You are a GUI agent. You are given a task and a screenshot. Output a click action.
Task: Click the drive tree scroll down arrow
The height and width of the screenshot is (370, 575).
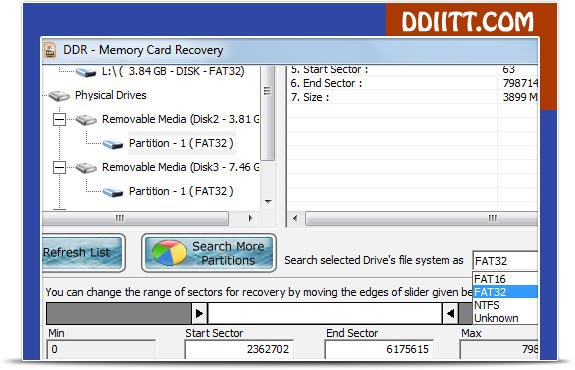click(x=268, y=202)
